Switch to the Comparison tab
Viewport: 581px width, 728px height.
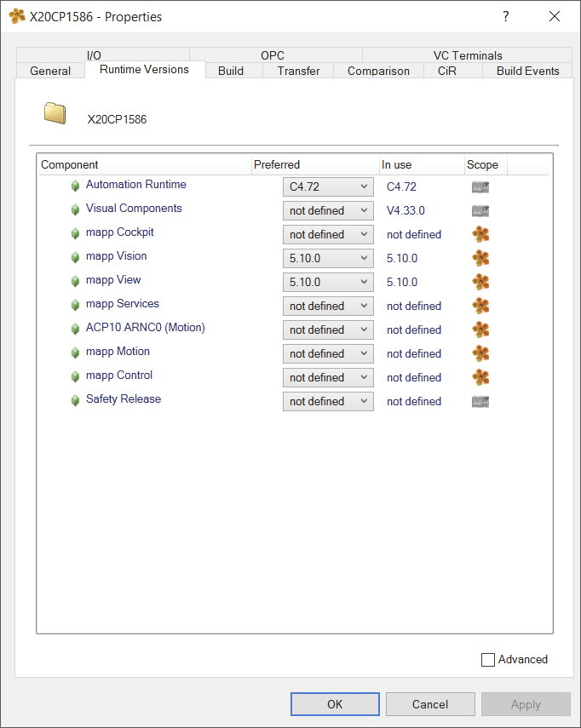(378, 71)
